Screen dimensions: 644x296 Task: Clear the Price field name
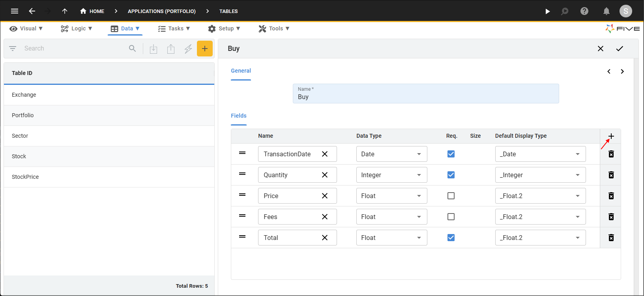coord(325,196)
